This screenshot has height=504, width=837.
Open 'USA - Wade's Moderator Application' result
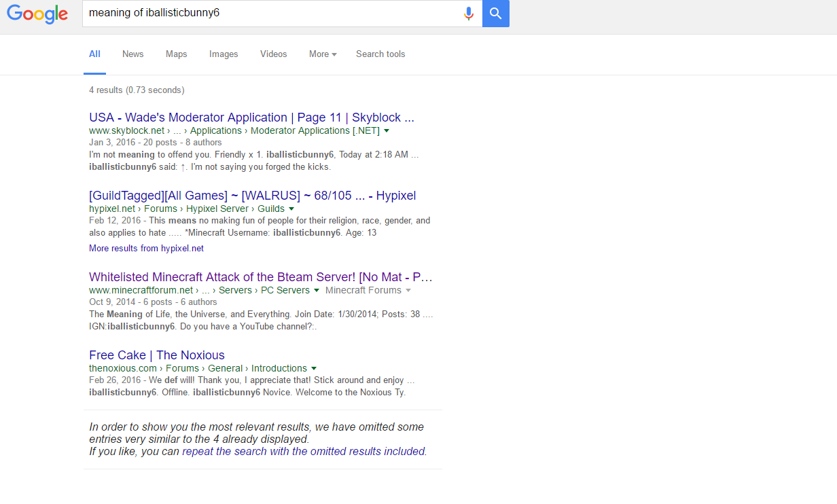click(x=251, y=118)
